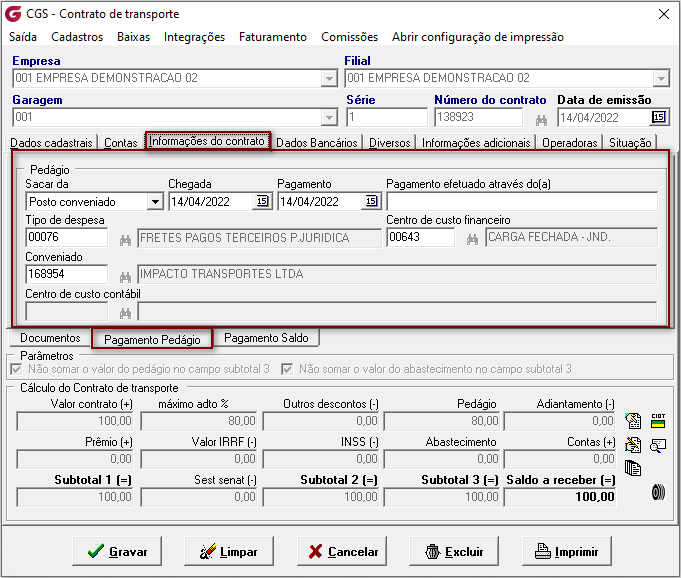Switch to Operadoras tab
This screenshot has height=578, width=681.
(569, 143)
